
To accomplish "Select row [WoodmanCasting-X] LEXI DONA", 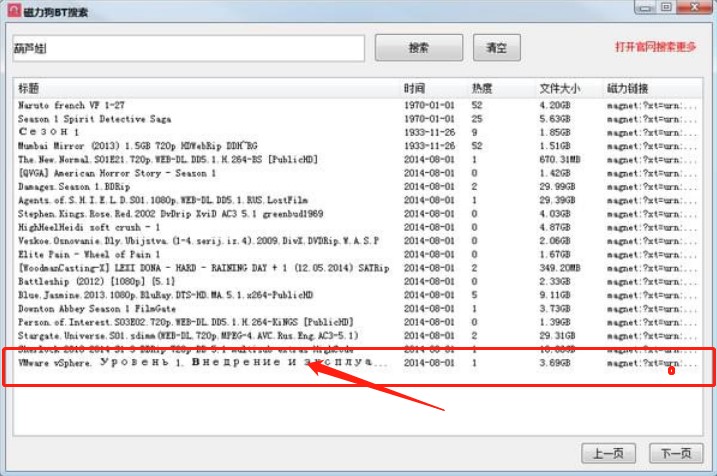I will (358, 268).
